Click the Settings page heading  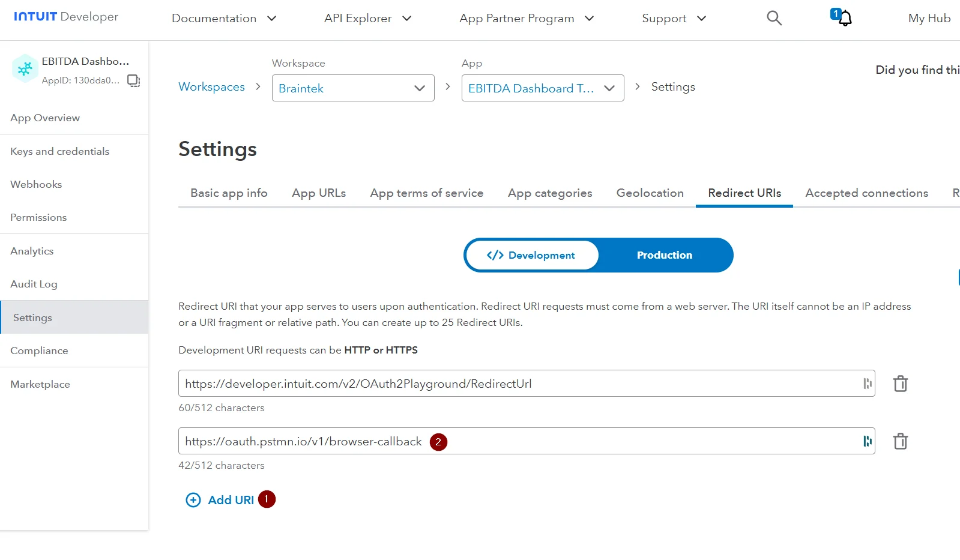tap(217, 149)
